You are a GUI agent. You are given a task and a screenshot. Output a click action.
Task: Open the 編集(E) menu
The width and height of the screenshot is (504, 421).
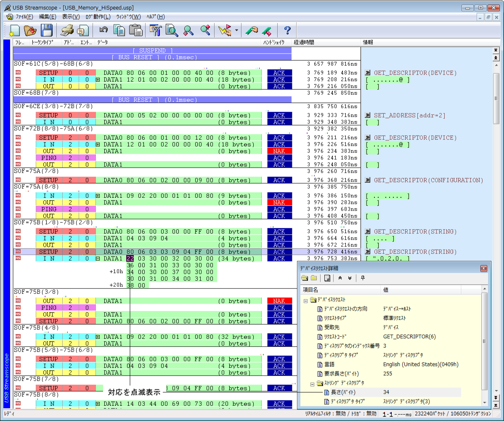[48, 17]
